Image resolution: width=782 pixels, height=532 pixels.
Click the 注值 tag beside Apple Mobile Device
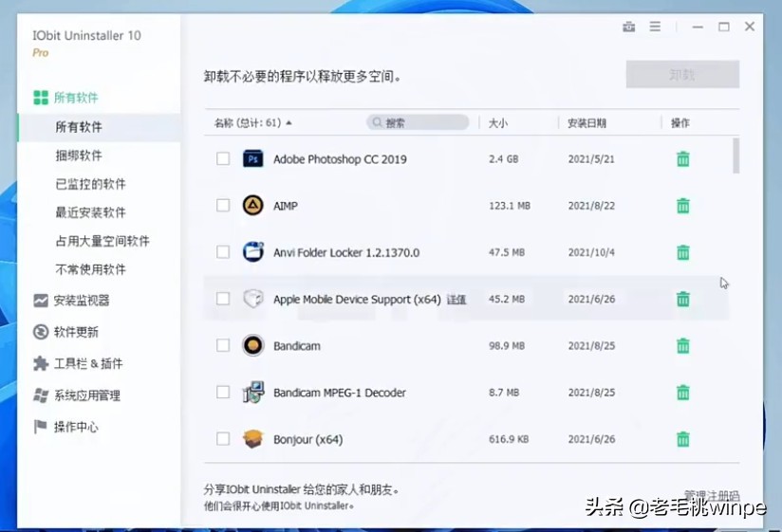tap(456, 300)
